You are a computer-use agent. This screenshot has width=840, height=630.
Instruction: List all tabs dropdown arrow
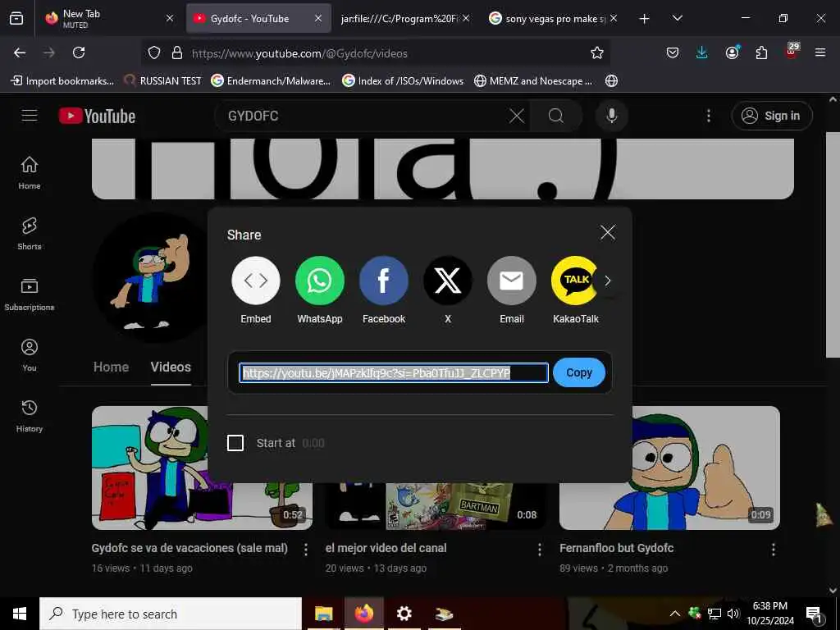click(677, 18)
